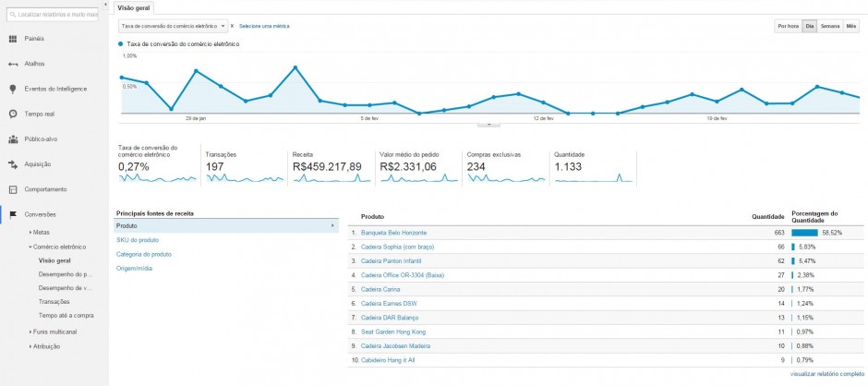Click the Tempo real clock icon
Viewport: 868px width, 386px height.
[x=13, y=115]
